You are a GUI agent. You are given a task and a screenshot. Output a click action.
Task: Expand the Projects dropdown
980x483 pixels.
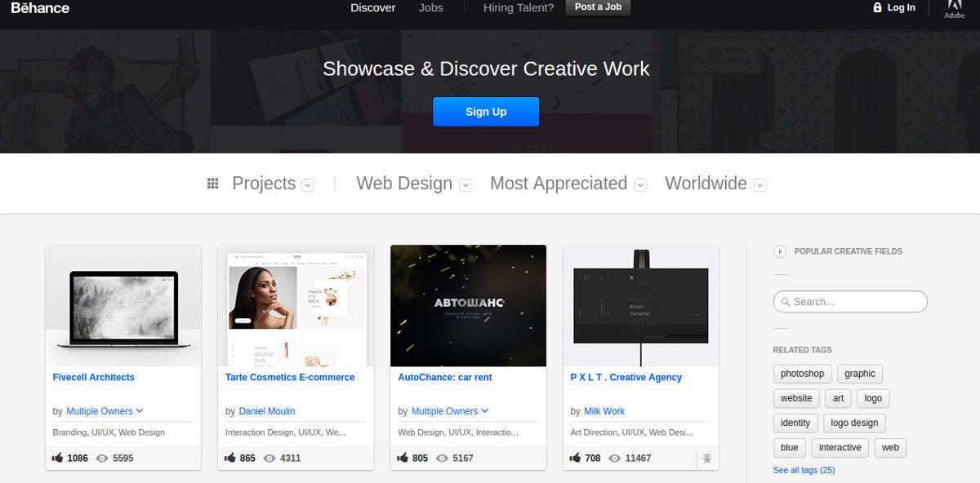point(308,185)
